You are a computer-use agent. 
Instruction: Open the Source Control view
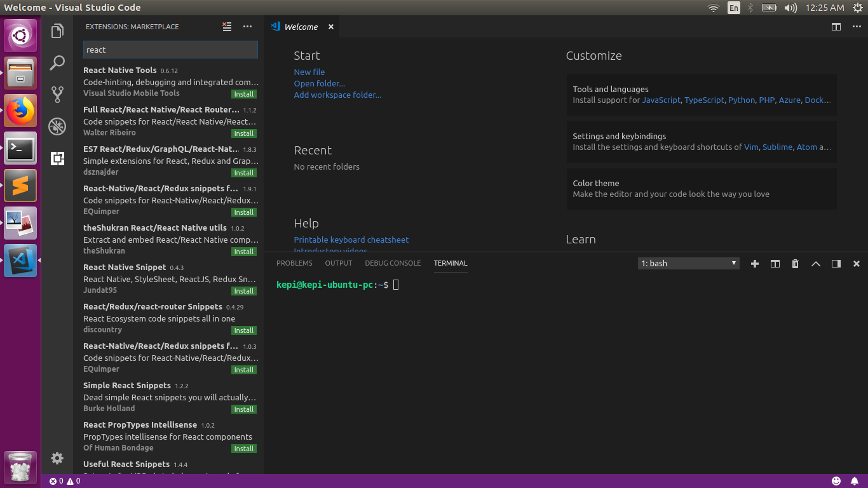pyautogui.click(x=57, y=95)
